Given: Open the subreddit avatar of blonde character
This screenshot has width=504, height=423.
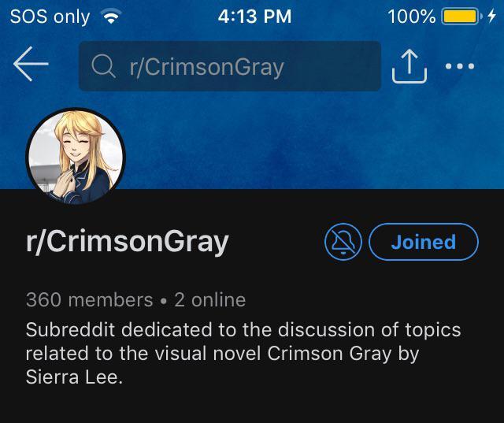Looking at the screenshot, I should pos(76,156).
